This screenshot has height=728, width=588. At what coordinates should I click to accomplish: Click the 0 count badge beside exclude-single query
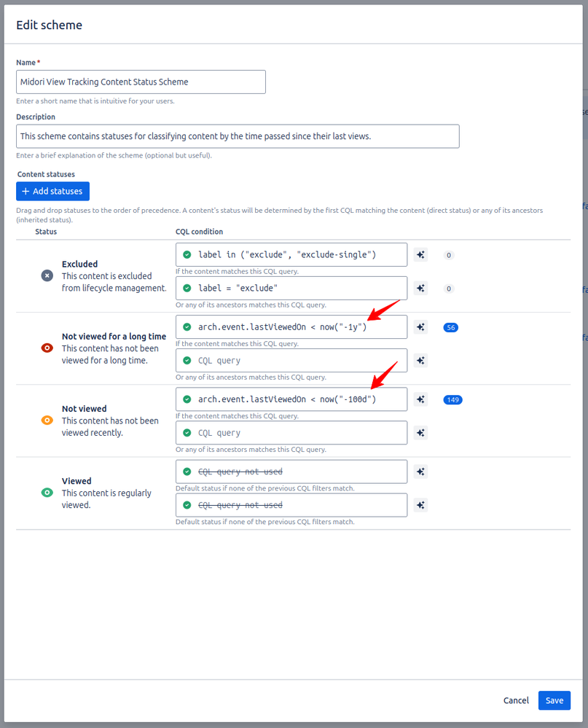click(448, 255)
